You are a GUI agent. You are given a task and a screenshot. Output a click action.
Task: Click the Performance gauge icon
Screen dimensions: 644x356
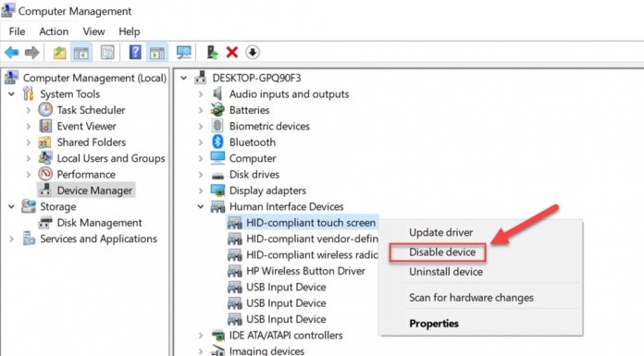tap(45, 174)
